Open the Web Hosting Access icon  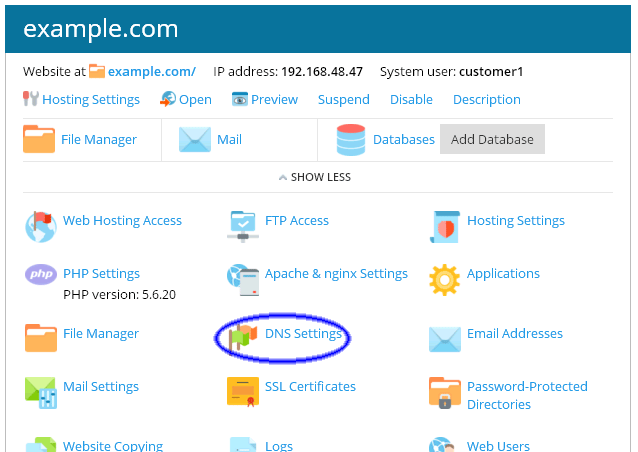41,225
